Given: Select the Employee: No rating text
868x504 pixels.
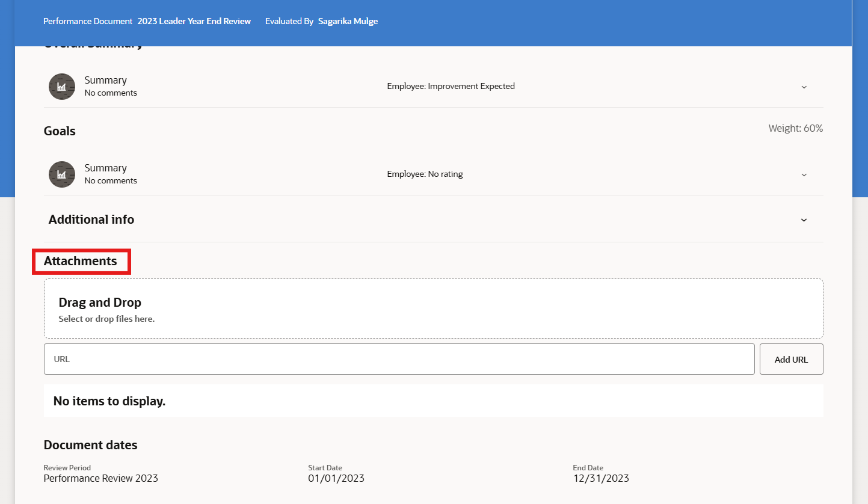Looking at the screenshot, I should tap(425, 174).
